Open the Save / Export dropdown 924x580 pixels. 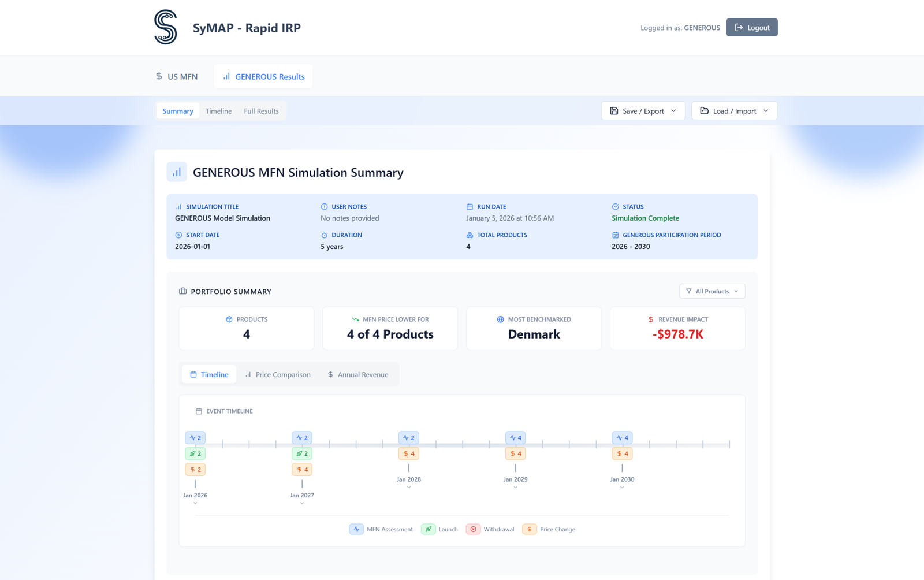coord(642,110)
